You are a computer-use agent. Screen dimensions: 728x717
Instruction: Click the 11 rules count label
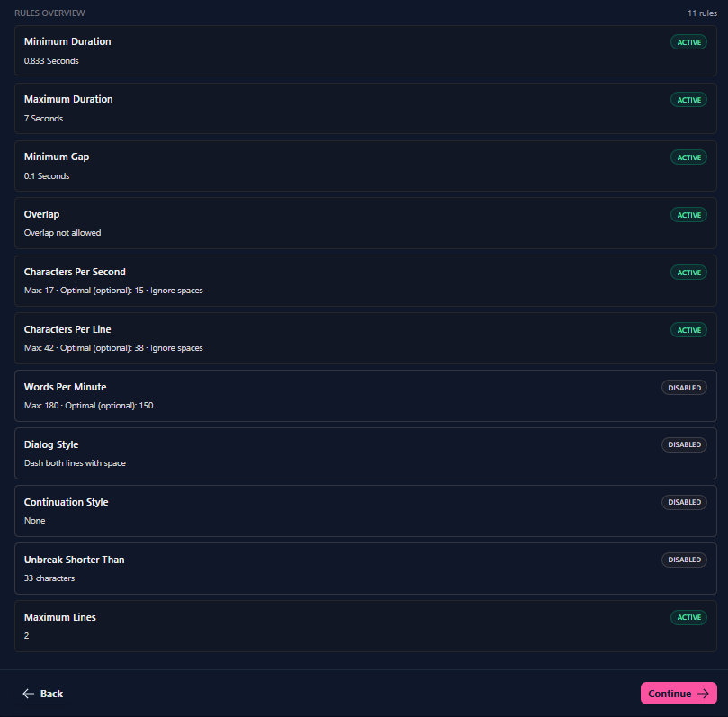(702, 13)
